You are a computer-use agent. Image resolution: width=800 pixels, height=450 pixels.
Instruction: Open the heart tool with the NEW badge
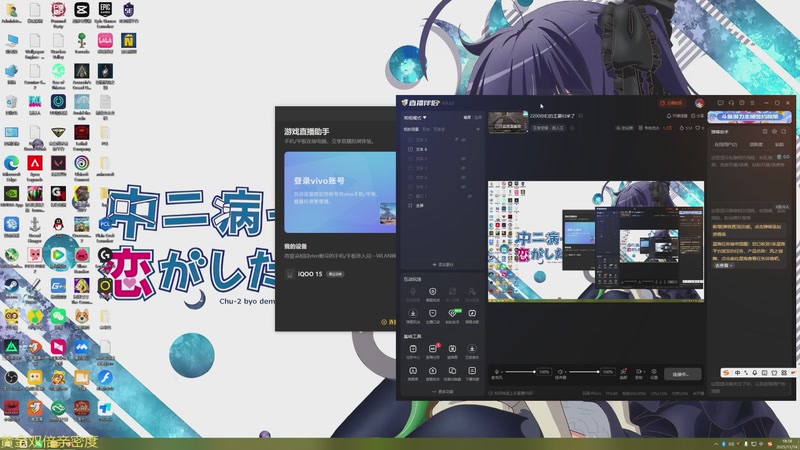click(x=452, y=316)
